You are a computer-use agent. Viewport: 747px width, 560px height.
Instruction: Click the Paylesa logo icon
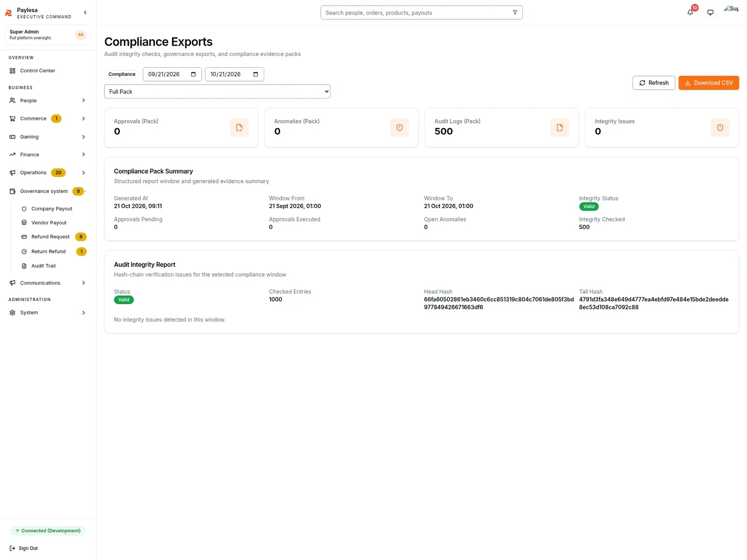[8, 13]
